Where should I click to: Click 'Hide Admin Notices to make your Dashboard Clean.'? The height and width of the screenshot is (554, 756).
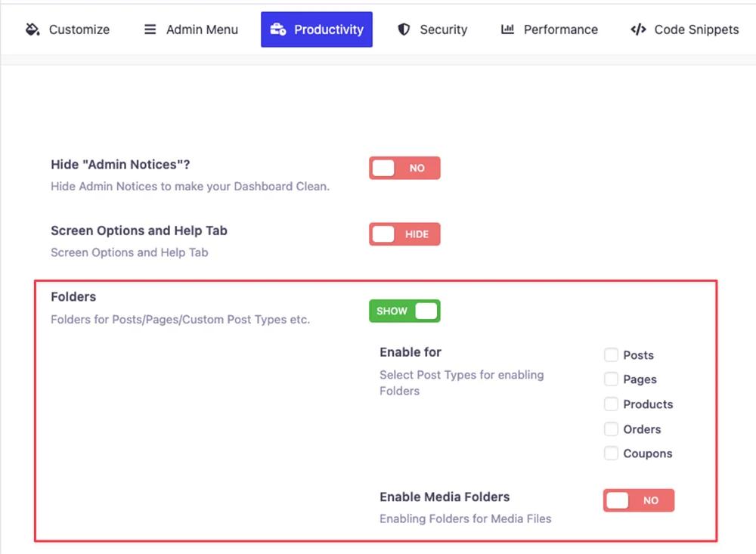(x=190, y=186)
